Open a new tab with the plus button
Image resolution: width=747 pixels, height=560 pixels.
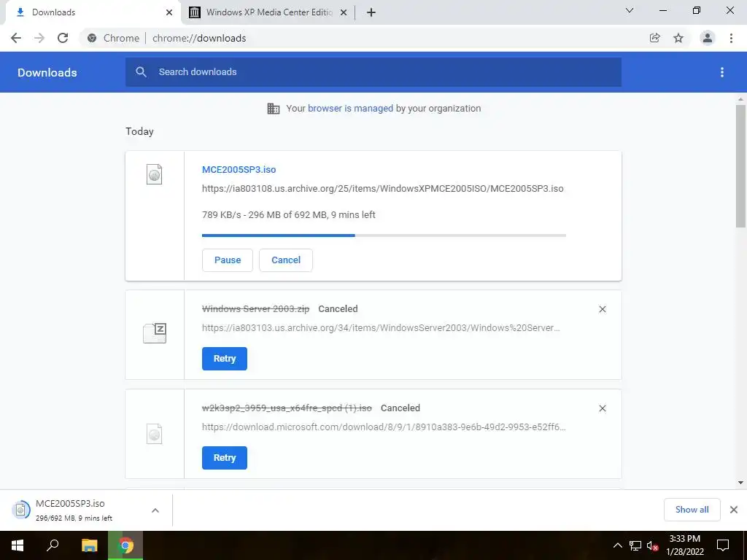[x=371, y=12]
